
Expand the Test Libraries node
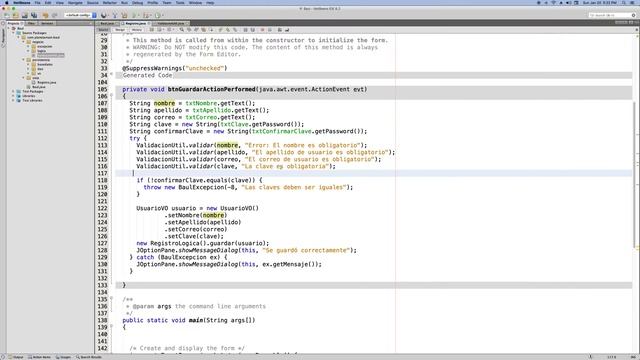pyautogui.click(x=13, y=100)
